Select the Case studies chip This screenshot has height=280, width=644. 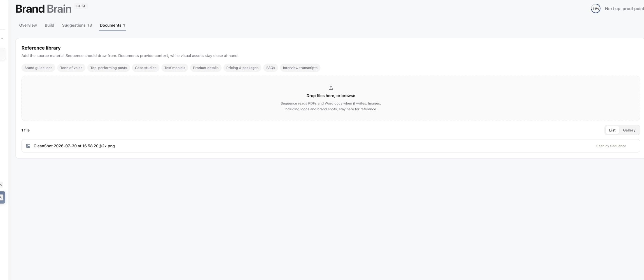[146, 68]
